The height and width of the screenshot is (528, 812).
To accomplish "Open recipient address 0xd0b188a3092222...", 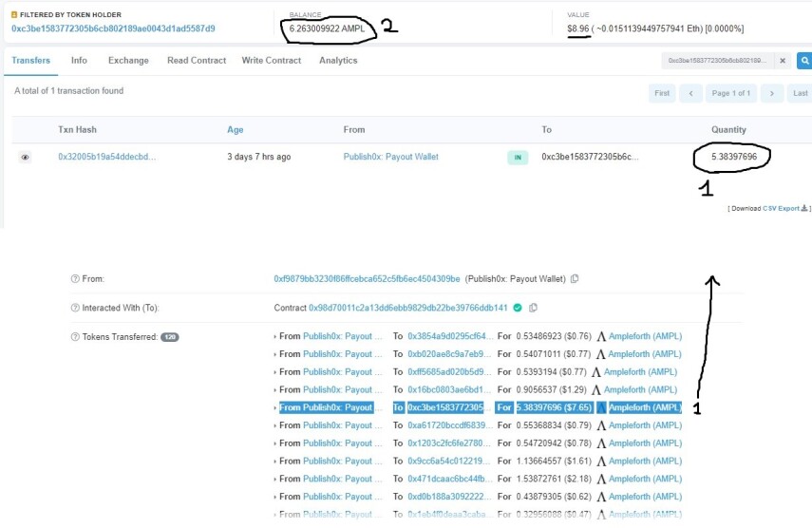I will pyautogui.click(x=449, y=497).
